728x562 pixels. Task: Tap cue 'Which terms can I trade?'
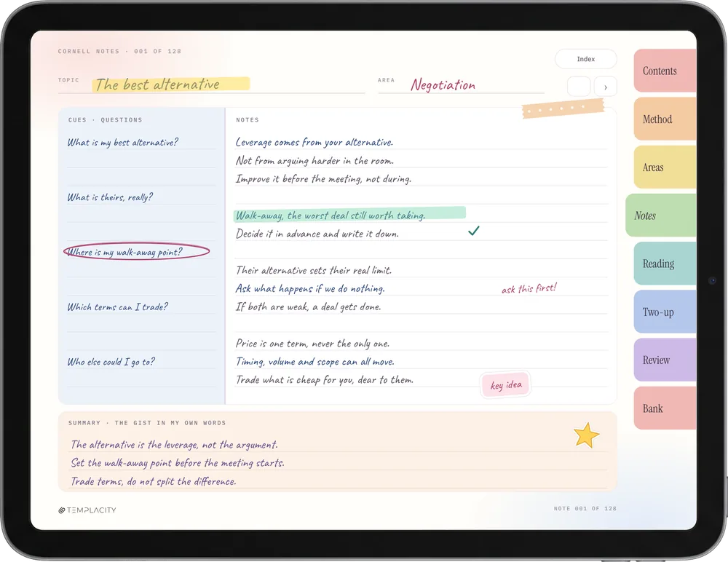[117, 307]
